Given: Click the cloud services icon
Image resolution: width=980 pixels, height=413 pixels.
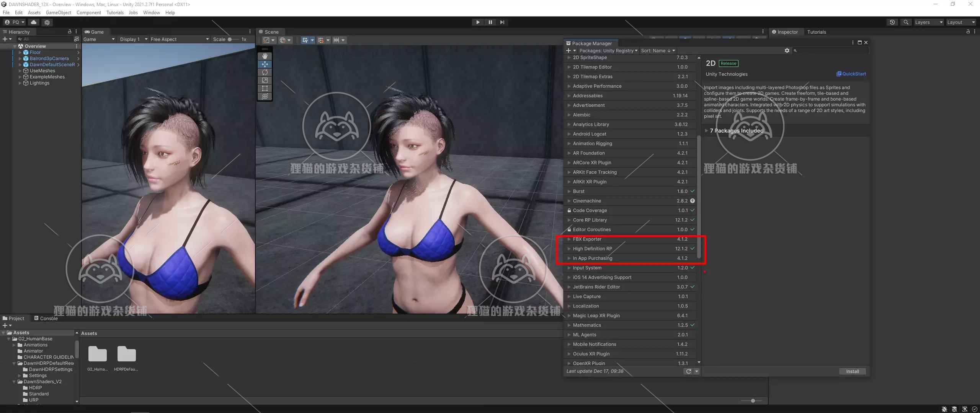Looking at the screenshot, I should [x=34, y=22].
